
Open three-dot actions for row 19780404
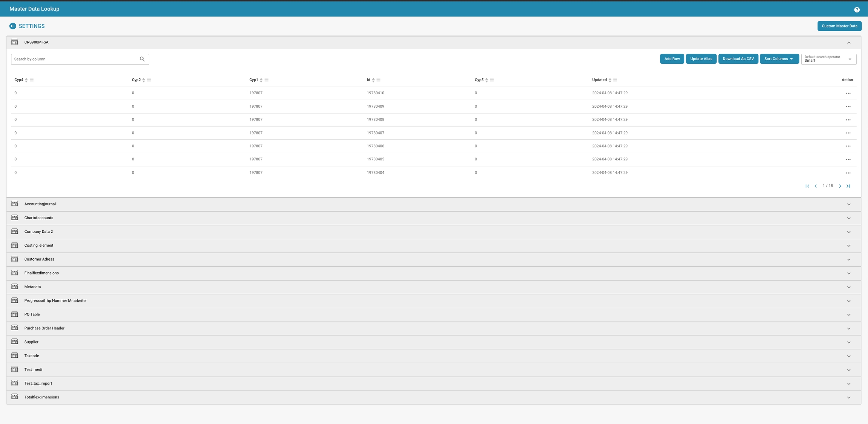click(x=848, y=173)
